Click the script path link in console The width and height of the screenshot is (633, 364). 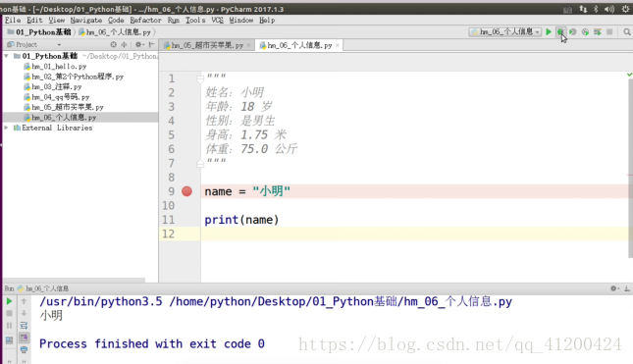point(341,301)
